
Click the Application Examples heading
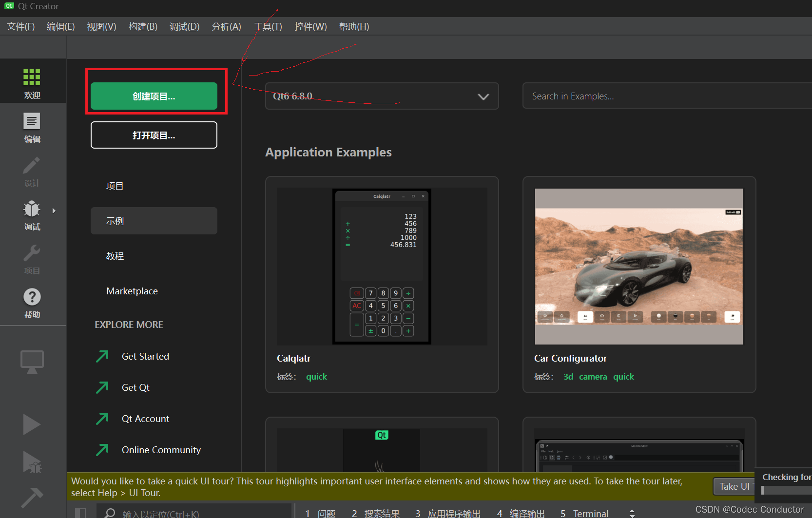(329, 153)
